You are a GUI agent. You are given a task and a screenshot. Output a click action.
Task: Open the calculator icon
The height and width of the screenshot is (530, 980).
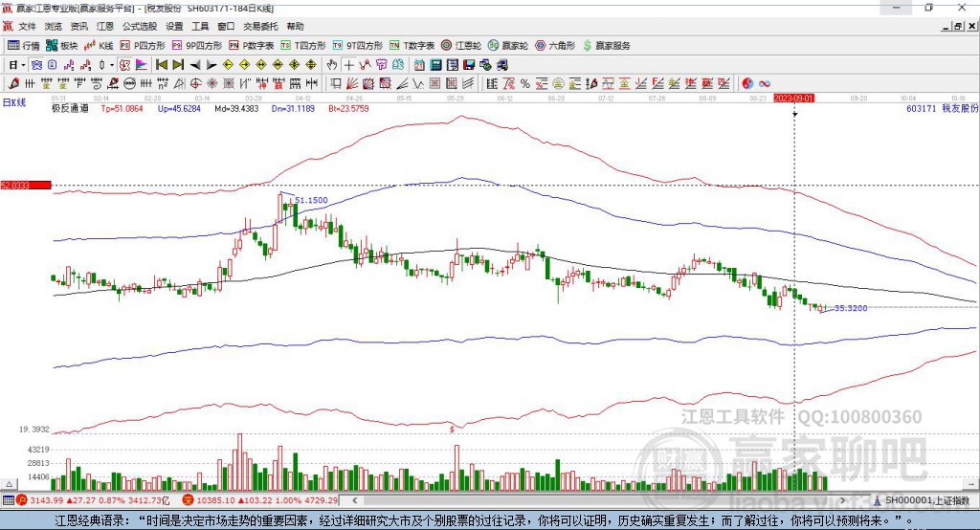click(x=436, y=65)
